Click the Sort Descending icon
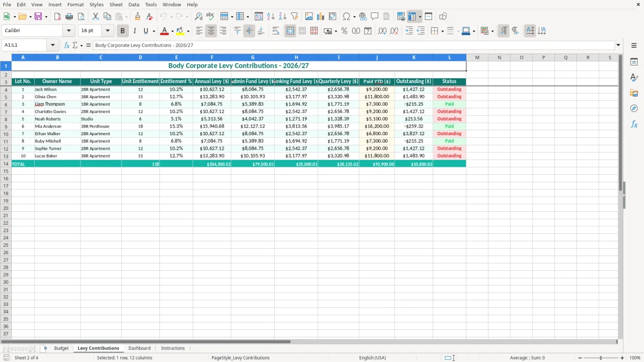The width and height of the screenshot is (644, 362). (283, 17)
